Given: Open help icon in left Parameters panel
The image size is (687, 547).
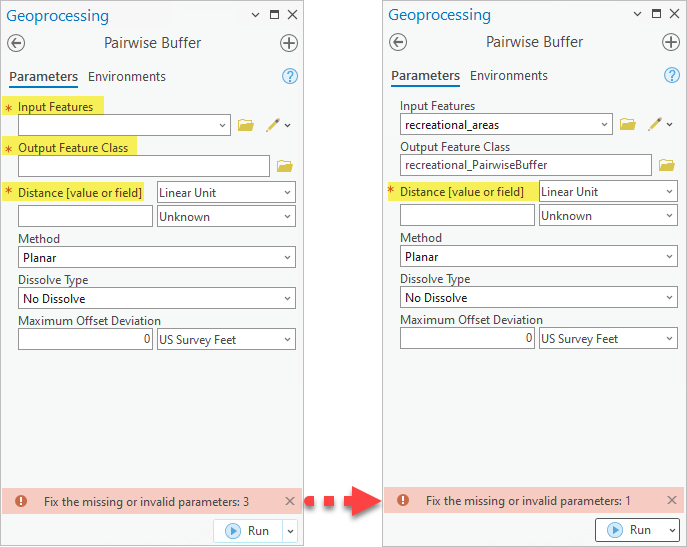Looking at the screenshot, I should pyautogui.click(x=290, y=76).
